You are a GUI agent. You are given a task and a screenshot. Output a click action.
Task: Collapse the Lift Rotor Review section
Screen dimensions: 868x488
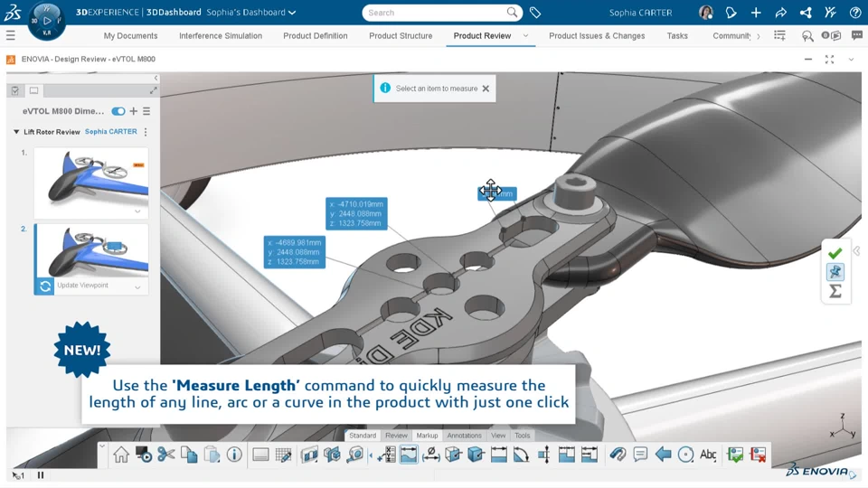16,132
